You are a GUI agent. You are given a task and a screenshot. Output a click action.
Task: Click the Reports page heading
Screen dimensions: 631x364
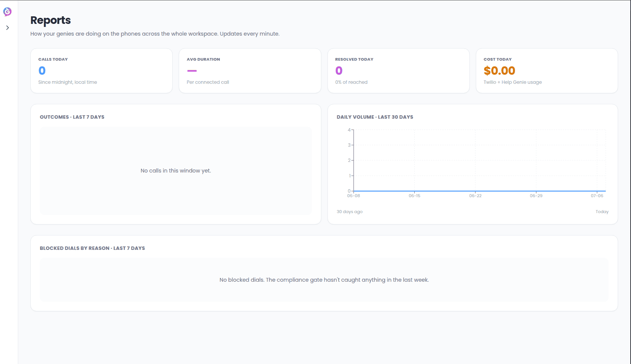tap(50, 20)
